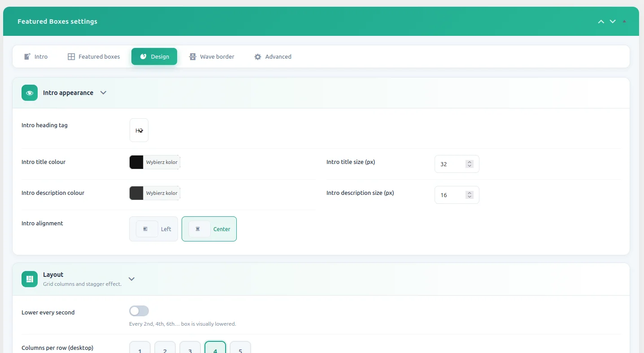Click the Intro title colour label

(44, 162)
